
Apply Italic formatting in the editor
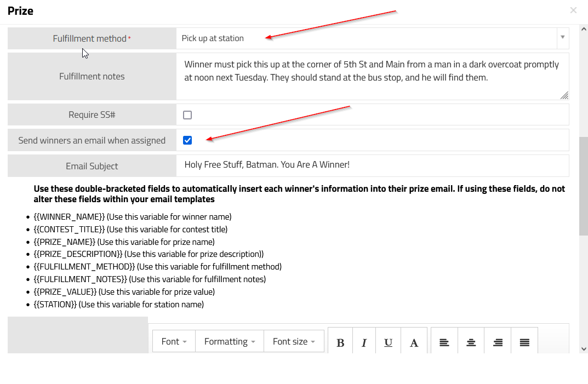364,342
